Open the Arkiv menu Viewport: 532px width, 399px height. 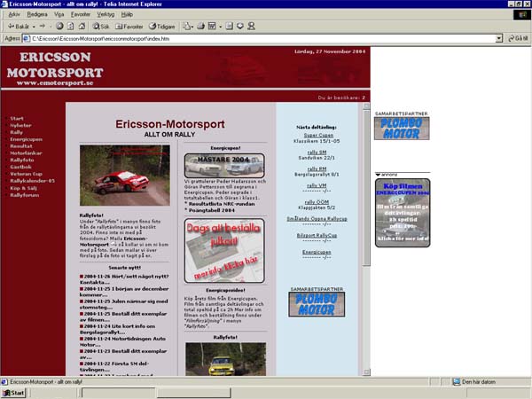tap(14, 14)
